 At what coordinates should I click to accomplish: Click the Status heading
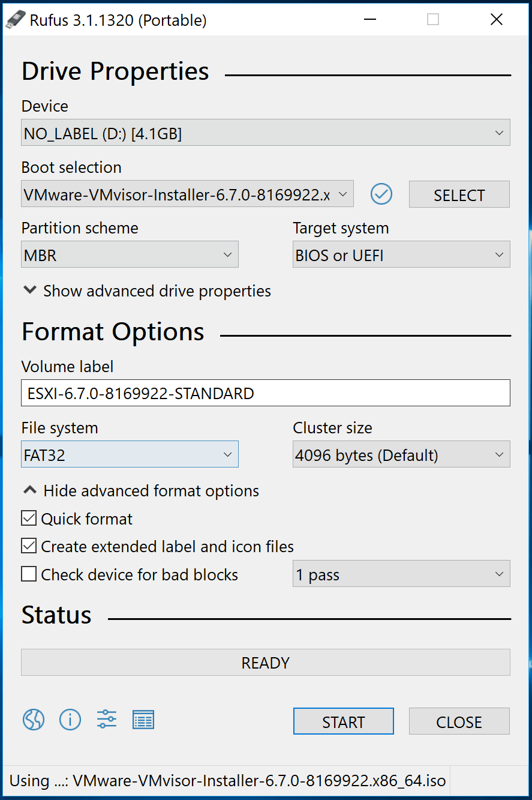pyautogui.click(x=56, y=615)
